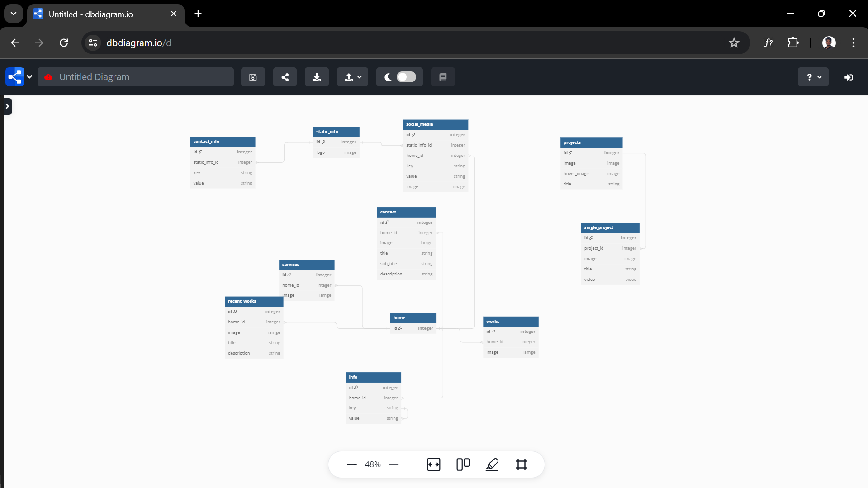Viewport: 868px width, 488px height.
Task: Click the fit-to-screen icon in bottom toolbar
Action: pos(433,464)
